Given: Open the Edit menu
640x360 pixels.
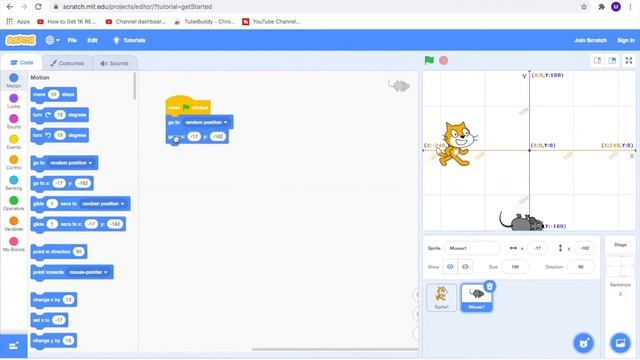Looking at the screenshot, I should (93, 40).
